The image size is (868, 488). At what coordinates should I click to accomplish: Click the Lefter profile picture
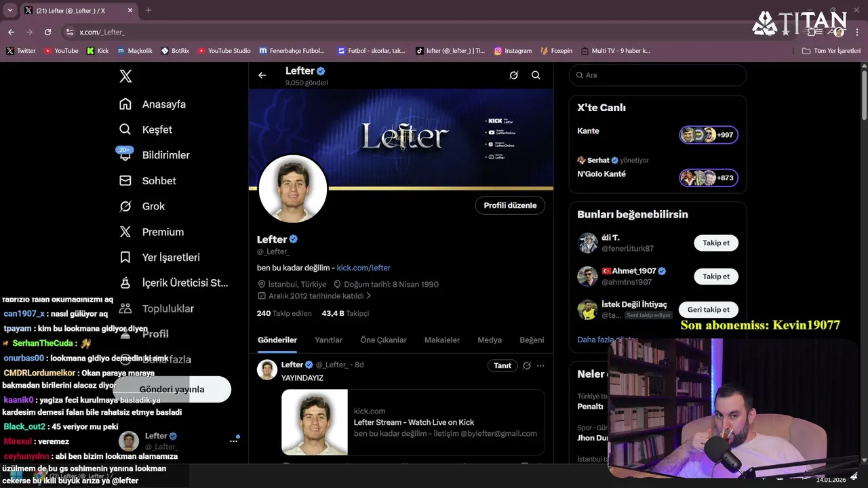click(293, 189)
